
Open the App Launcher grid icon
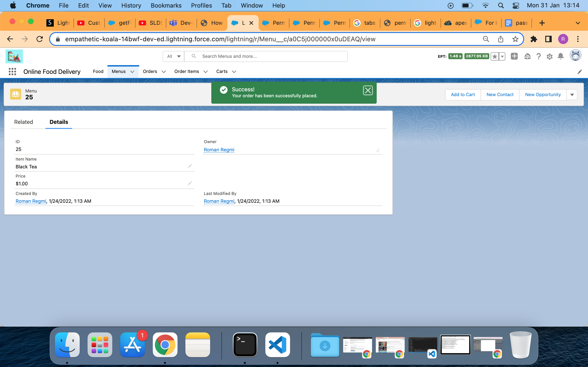click(x=12, y=71)
